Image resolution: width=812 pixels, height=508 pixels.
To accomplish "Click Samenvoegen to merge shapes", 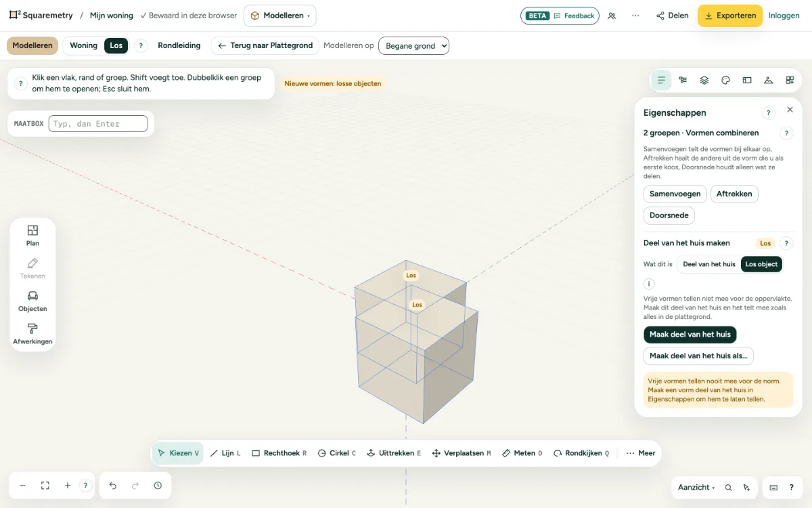I will pos(675,194).
